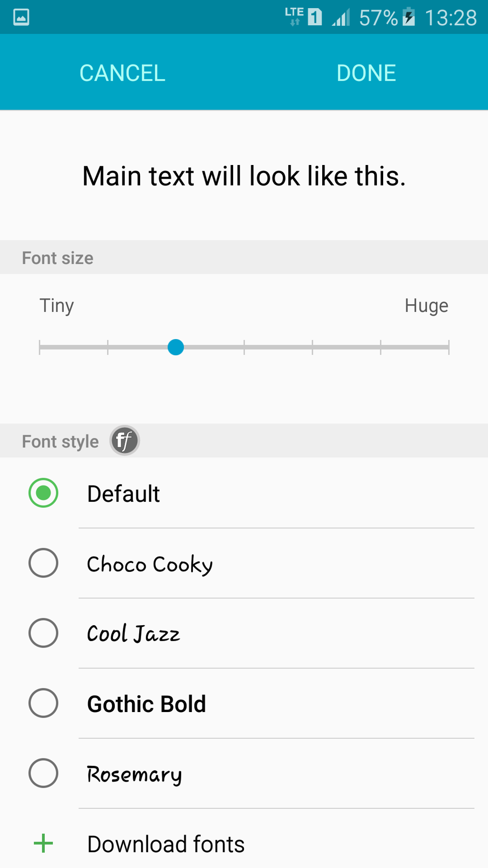488x868 pixels.
Task: Tap the Main text preview sentence
Action: tap(244, 176)
